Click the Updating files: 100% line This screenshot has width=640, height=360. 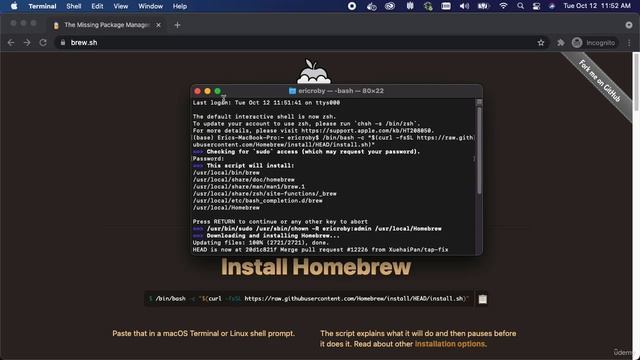tap(260, 242)
